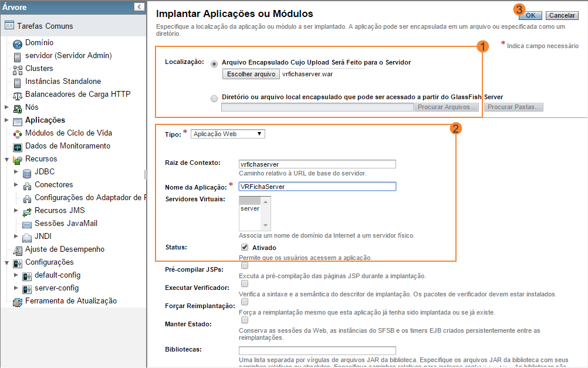Click the server-config icon
The image size is (588, 368).
(27, 289)
